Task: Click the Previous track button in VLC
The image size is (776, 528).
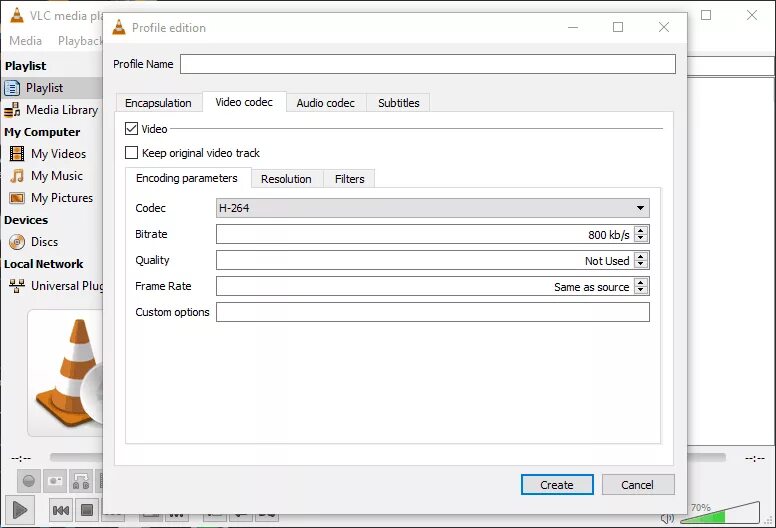Action: point(61,510)
